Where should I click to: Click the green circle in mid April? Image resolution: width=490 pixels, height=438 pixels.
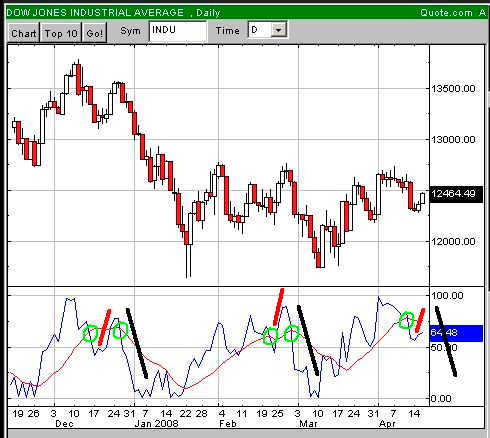point(407,320)
